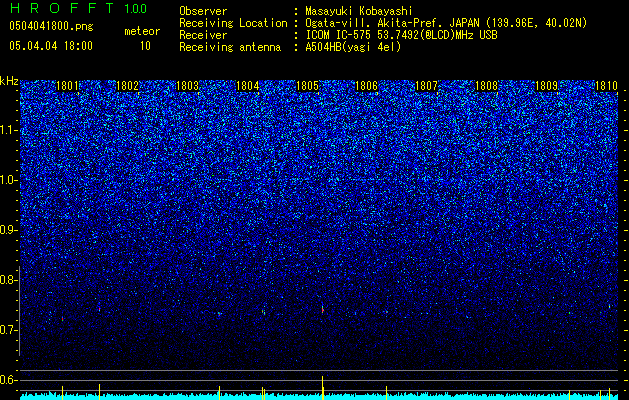Click the version number 1.00

tap(136, 8)
